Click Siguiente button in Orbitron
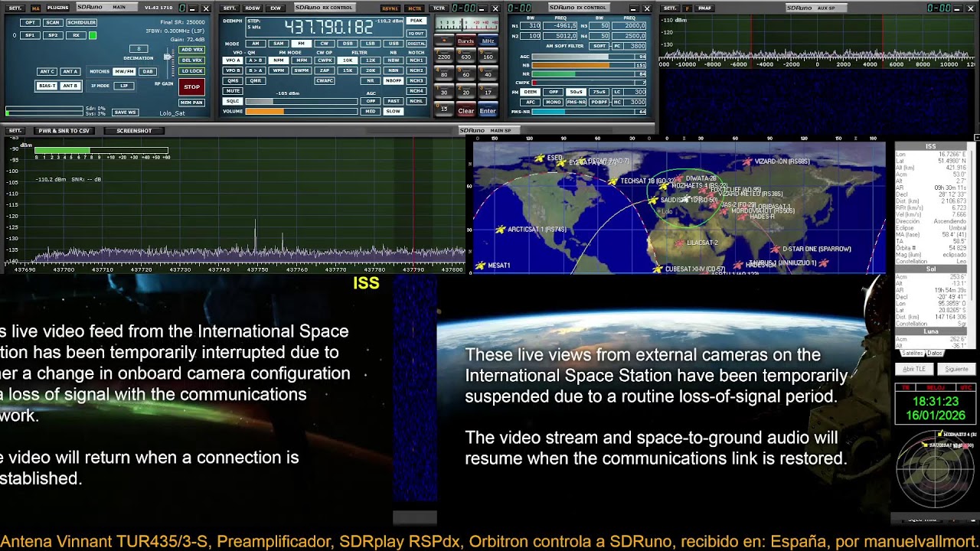 [956, 369]
